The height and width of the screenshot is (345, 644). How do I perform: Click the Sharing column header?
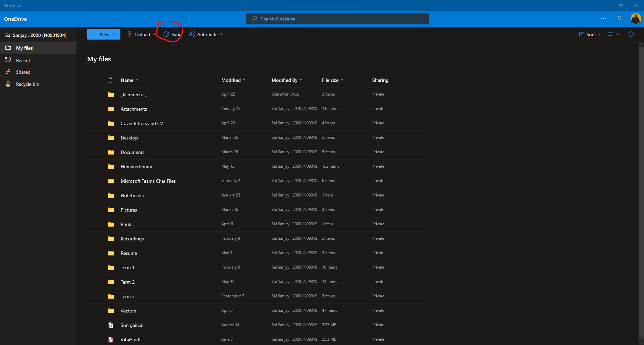[380, 80]
